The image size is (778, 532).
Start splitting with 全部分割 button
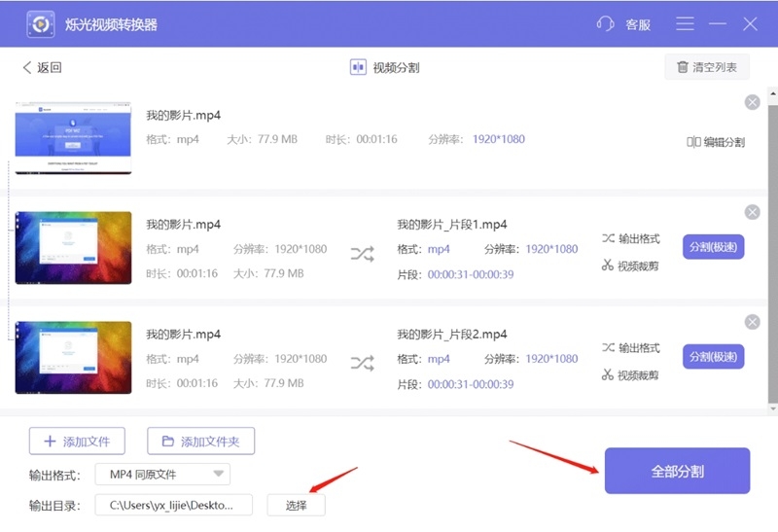click(x=677, y=471)
